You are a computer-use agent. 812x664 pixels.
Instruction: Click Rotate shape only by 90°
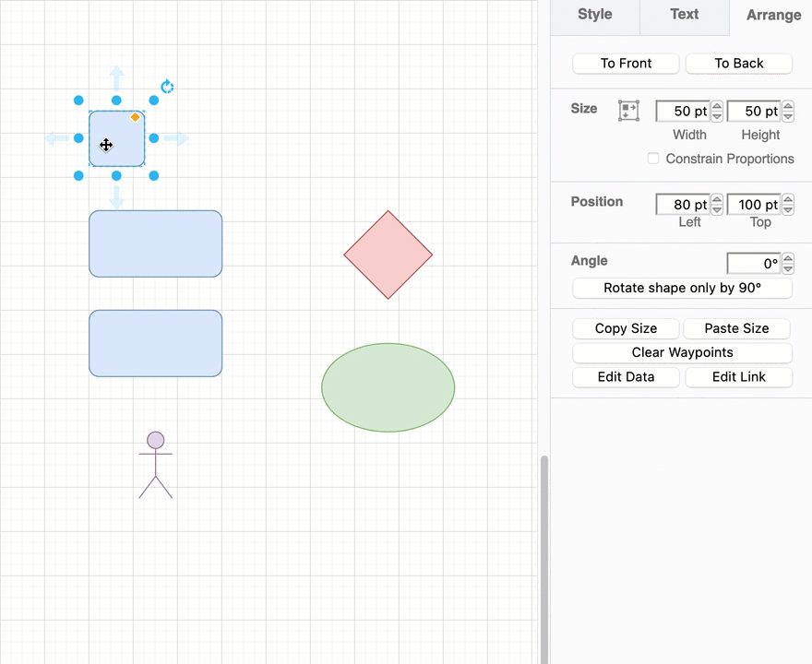pyautogui.click(x=682, y=288)
